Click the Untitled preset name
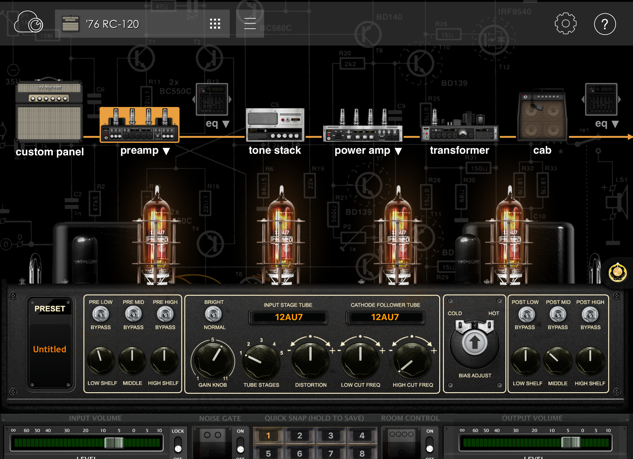The image size is (633, 459). pyautogui.click(x=50, y=349)
